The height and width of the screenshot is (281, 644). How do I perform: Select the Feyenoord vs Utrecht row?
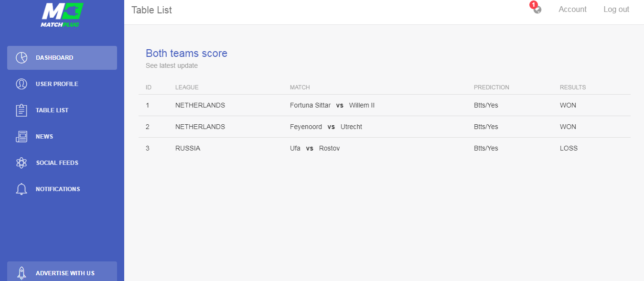[326, 127]
